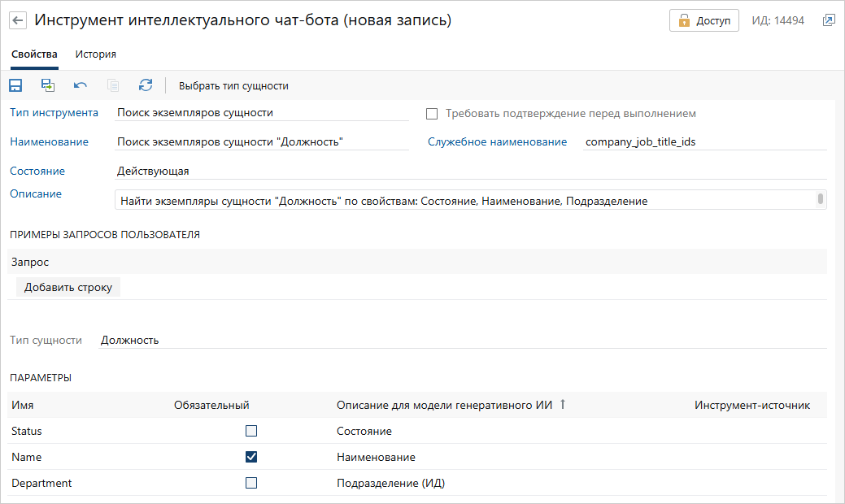
Task: Open record in new window icon
Action: pyautogui.click(x=829, y=20)
